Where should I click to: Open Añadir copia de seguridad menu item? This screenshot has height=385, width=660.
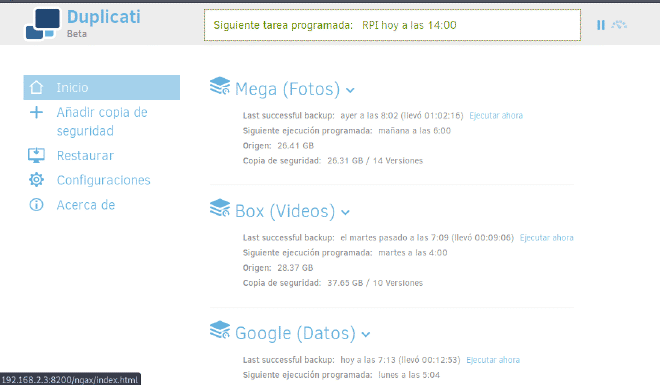click(102, 122)
